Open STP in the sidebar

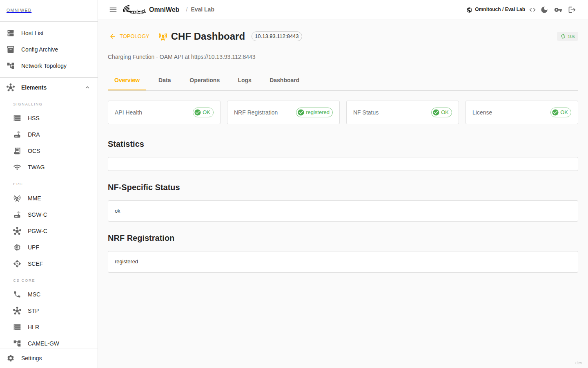click(x=49, y=311)
